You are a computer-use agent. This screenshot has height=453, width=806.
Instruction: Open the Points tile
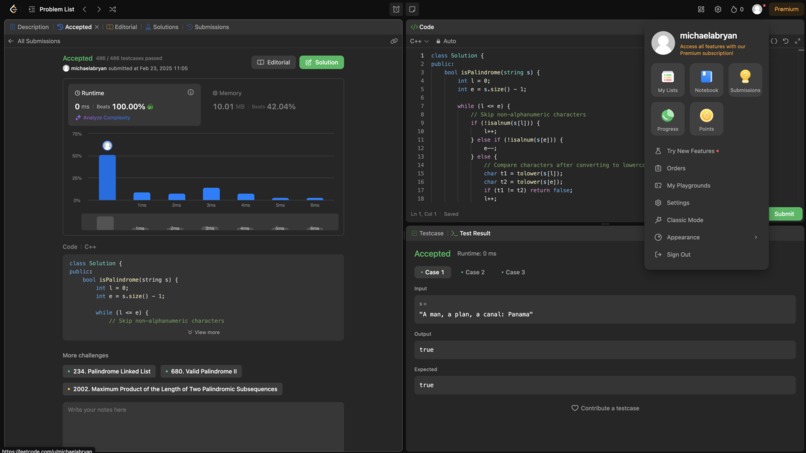coord(706,119)
